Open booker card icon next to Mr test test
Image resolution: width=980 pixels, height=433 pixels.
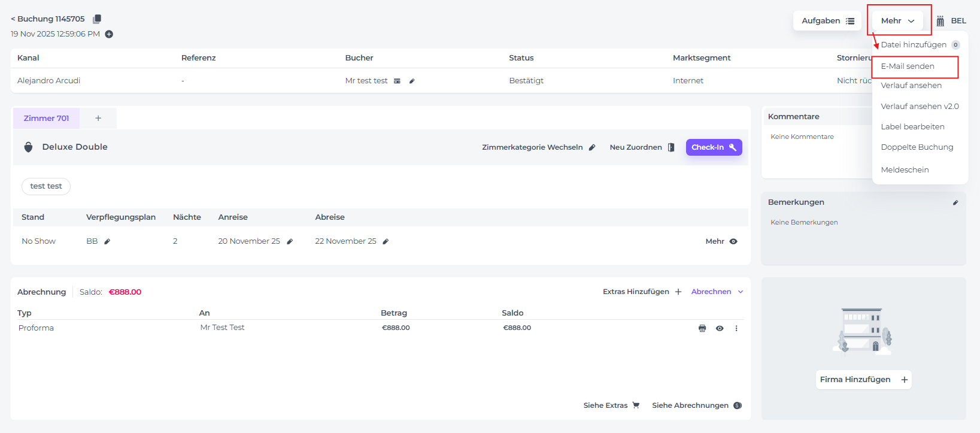(x=397, y=81)
